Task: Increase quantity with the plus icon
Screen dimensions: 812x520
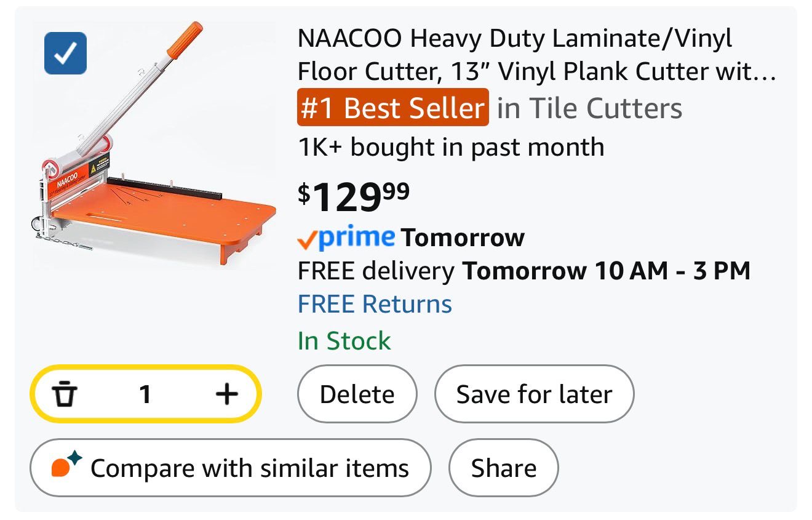Action: [227, 394]
